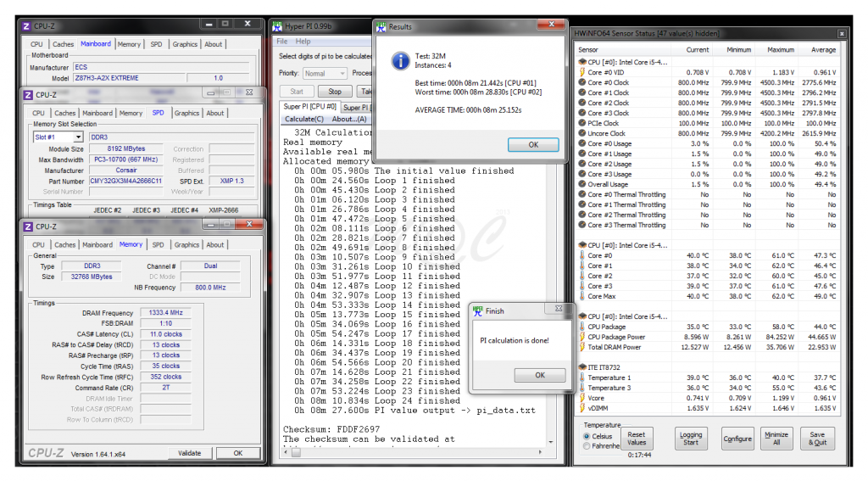Select the Fahrenheit temperature option
This screenshot has height=481, width=868.
[x=587, y=446]
